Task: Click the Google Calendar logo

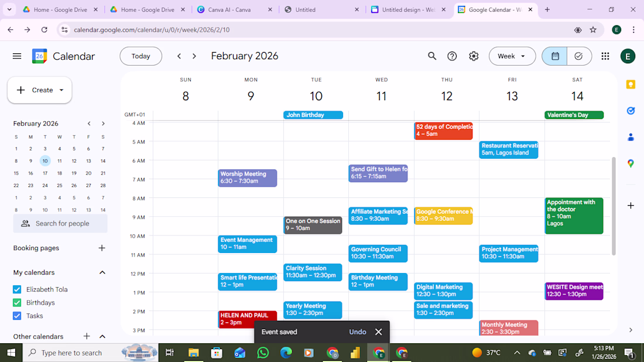Action: (39, 56)
